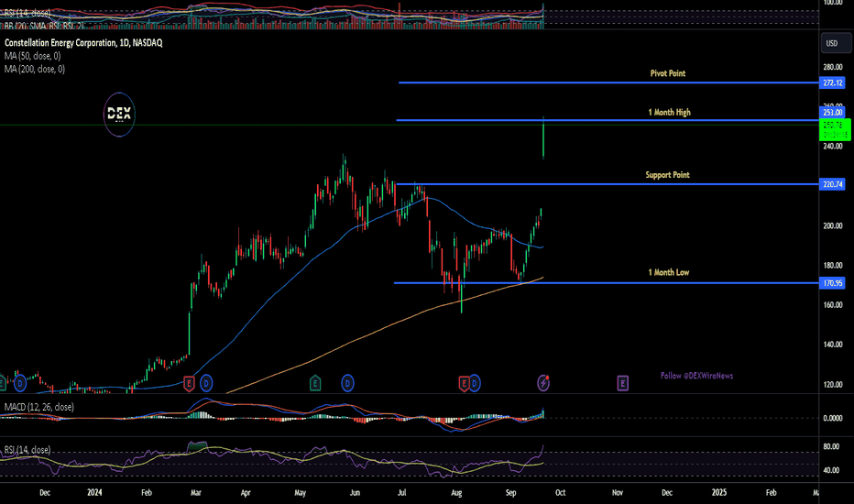The height and width of the screenshot is (504, 854).
Task: Click the 180.00 value on price axis
Action: [833, 266]
